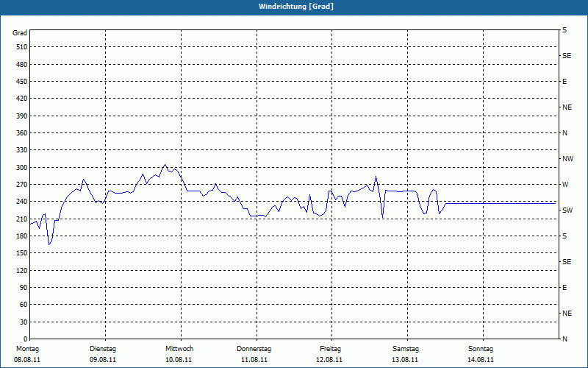Viewport: 588px width, 368px height.
Task: Click the 210 y-axis value
Action: 22,219
